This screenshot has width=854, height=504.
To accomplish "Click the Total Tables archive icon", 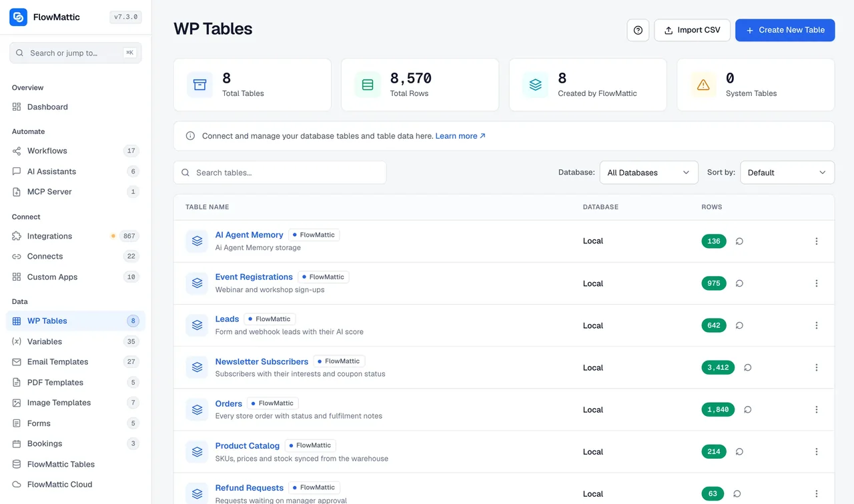I will tap(199, 85).
